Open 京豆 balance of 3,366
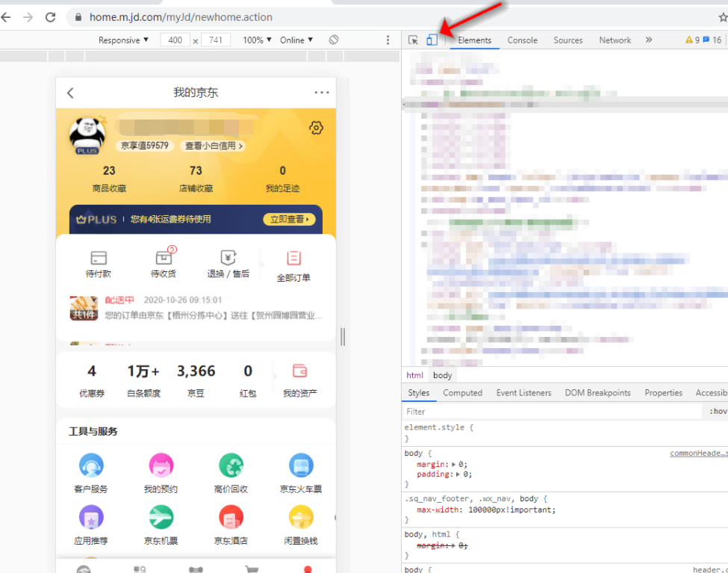 pos(196,380)
